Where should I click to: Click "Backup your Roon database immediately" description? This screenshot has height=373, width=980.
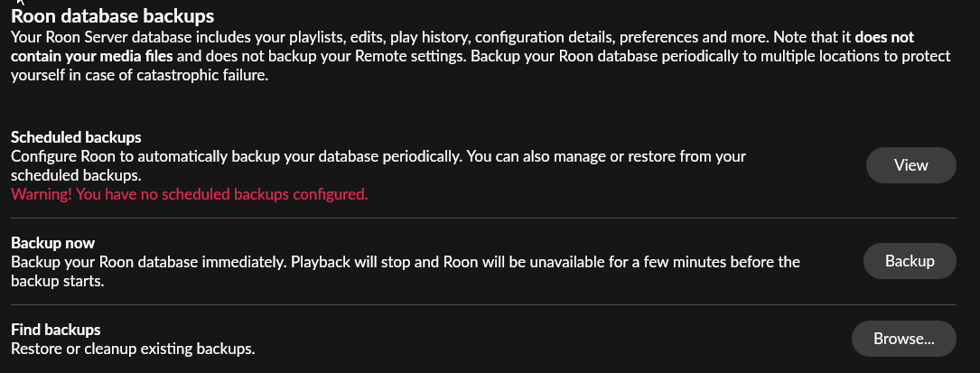[172, 263]
